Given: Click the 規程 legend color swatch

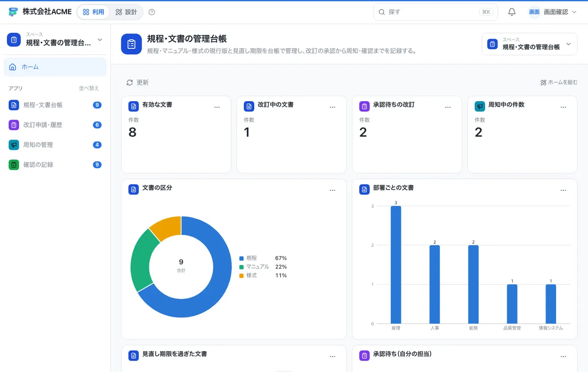Looking at the screenshot, I should tap(241, 258).
